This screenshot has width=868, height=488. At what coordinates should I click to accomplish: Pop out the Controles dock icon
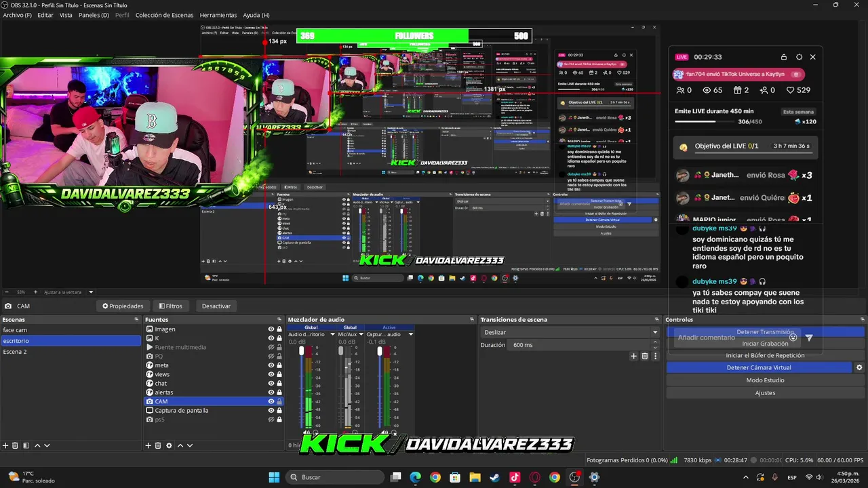coord(863,319)
